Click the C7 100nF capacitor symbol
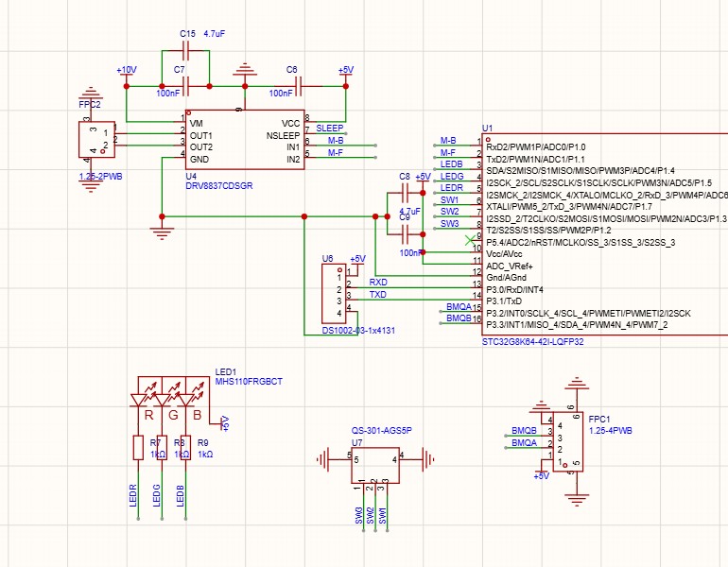The image size is (728, 567). (186, 86)
